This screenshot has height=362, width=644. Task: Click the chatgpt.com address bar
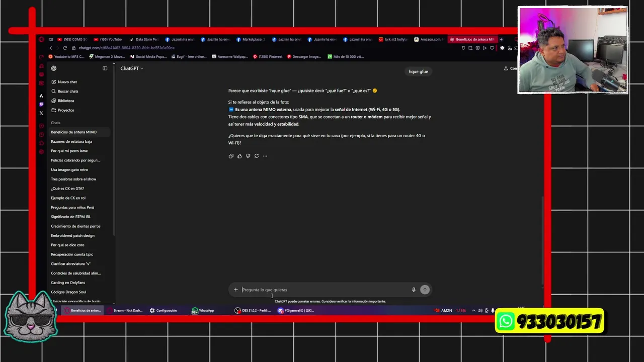[126, 48]
